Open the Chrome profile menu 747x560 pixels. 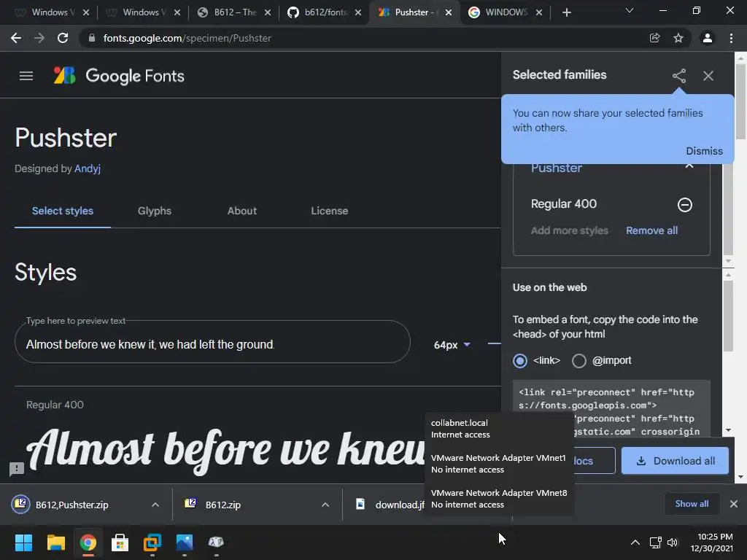point(708,38)
